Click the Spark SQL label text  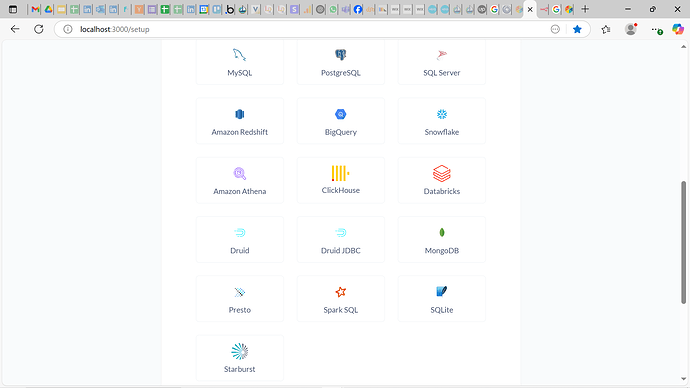click(x=341, y=310)
